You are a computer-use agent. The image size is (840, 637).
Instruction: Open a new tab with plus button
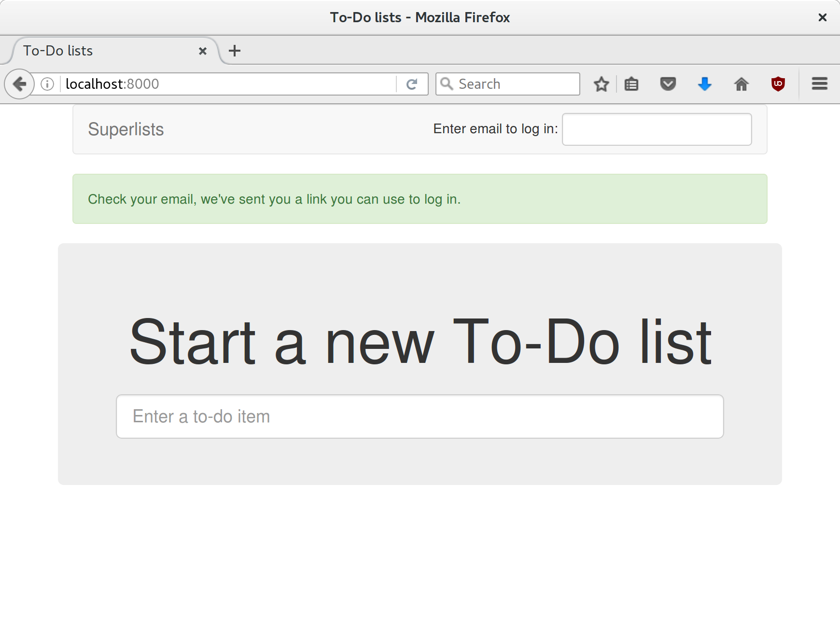coord(235,51)
